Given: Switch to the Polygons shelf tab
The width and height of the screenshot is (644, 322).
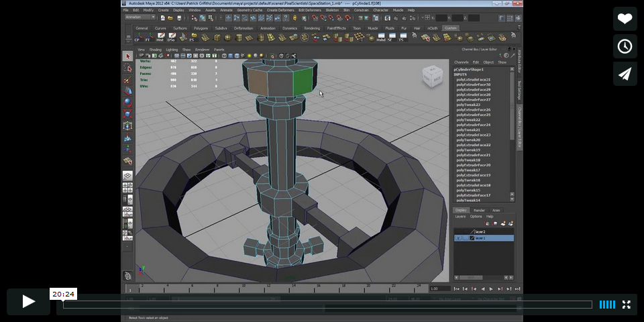Looking at the screenshot, I should [201, 28].
